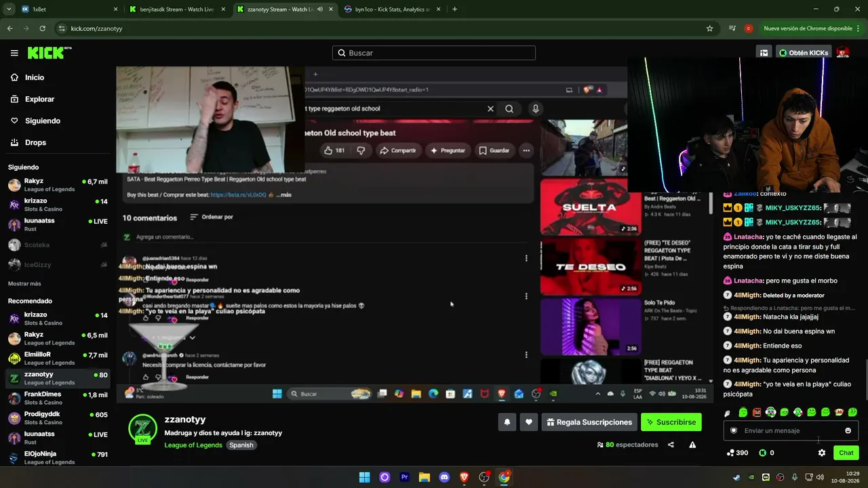The height and width of the screenshot is (488, 868).
Task: Open Rakyz in the Siguiendo list
Action: tap(58, 185)
